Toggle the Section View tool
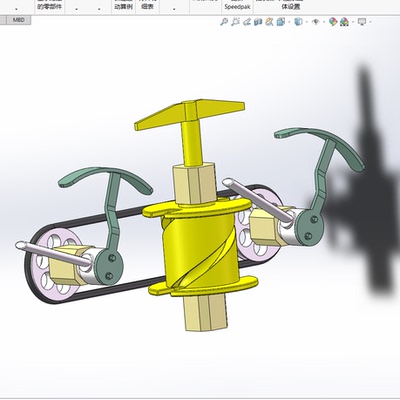This screenshot has width=400, height=400. coord(258,22)
